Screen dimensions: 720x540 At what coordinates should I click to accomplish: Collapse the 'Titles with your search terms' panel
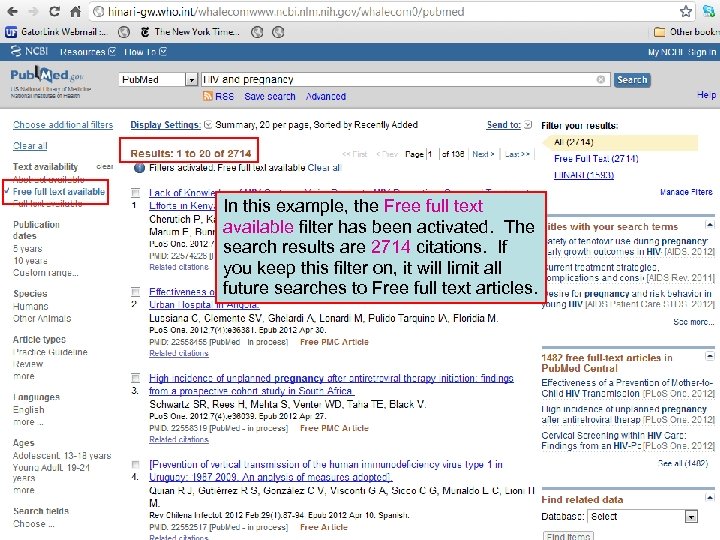tap(709, 225)
